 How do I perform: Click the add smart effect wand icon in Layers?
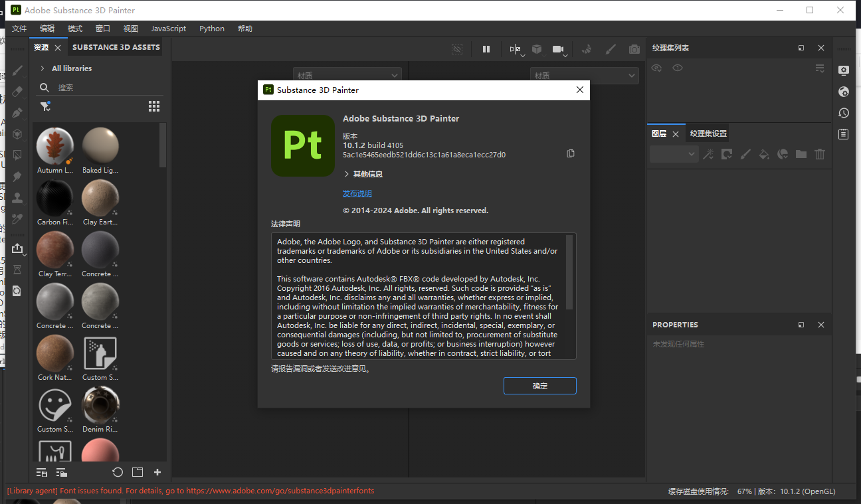[709, 154]
